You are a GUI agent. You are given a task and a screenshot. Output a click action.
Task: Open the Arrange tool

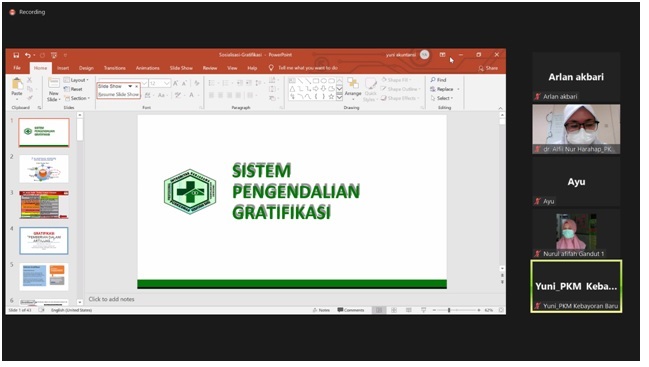(x=353, y=88)
